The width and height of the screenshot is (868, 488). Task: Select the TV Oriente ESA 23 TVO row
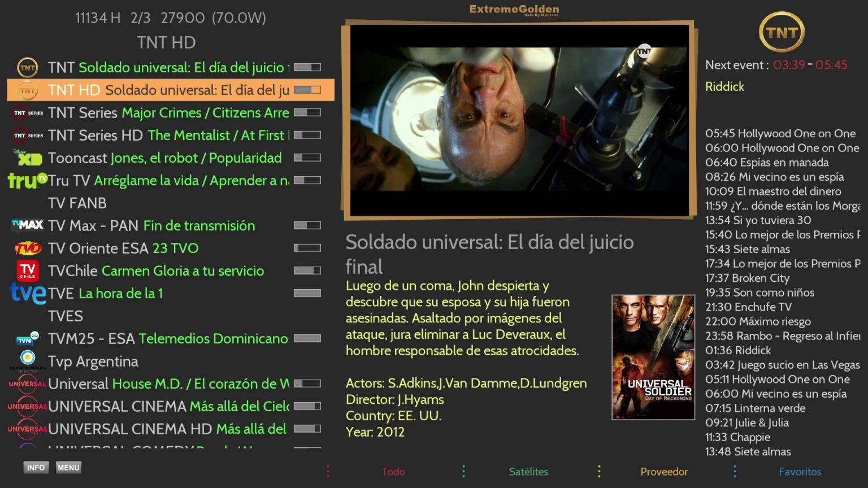pos(170,249)
